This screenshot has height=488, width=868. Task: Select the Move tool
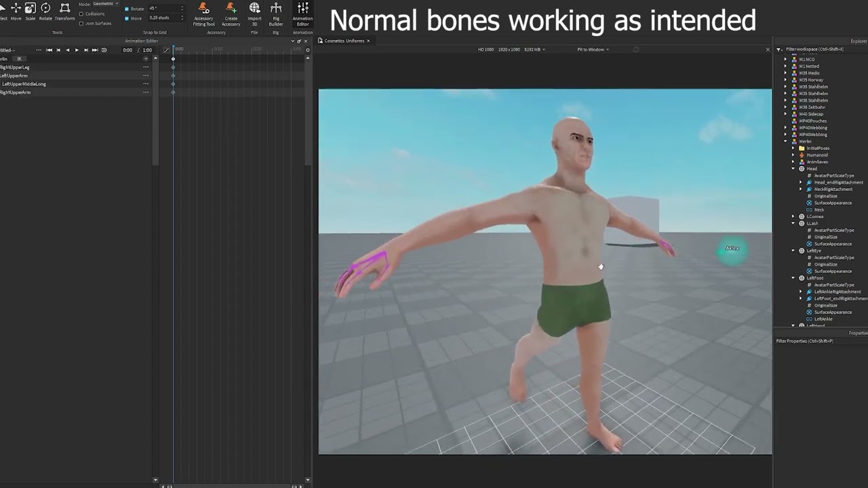pos(16,12)
